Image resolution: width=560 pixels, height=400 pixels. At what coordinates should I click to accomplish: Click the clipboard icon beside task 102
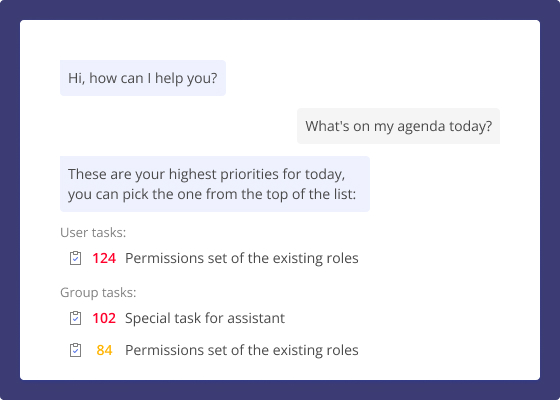pos(75,318)
